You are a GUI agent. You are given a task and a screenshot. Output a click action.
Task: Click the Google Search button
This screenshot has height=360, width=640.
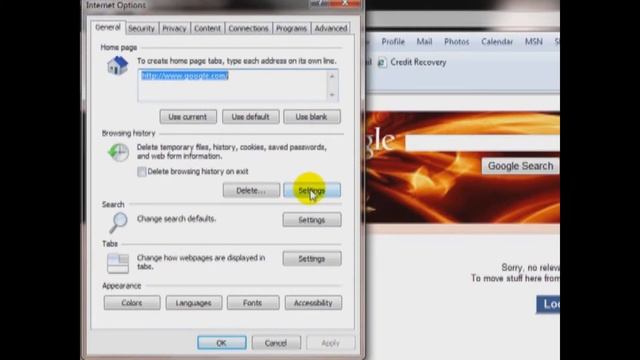(x=520, y=166)
